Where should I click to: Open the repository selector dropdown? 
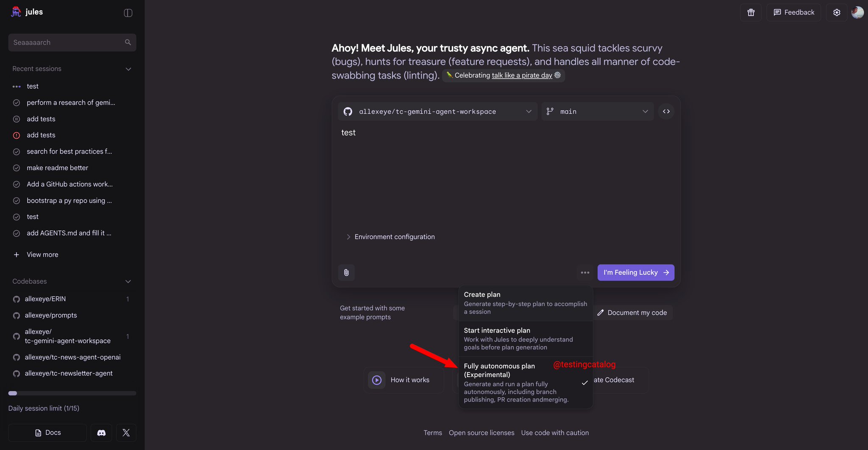(x=438, y=112)
